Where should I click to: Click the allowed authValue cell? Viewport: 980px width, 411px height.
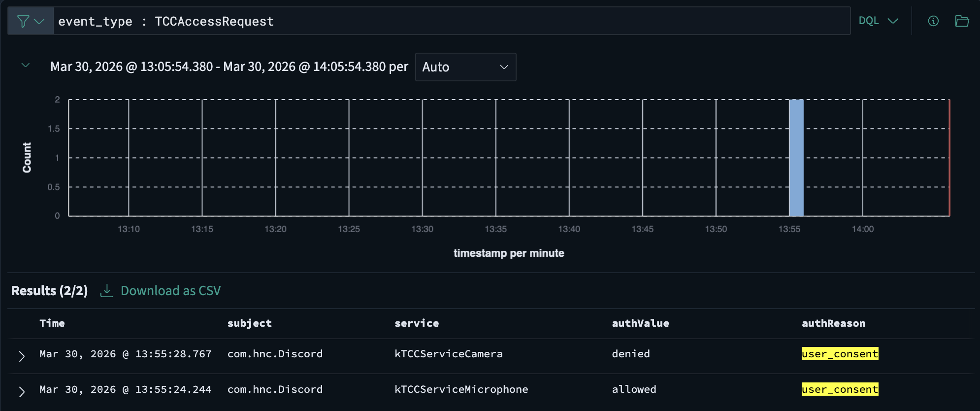point(634,389)
